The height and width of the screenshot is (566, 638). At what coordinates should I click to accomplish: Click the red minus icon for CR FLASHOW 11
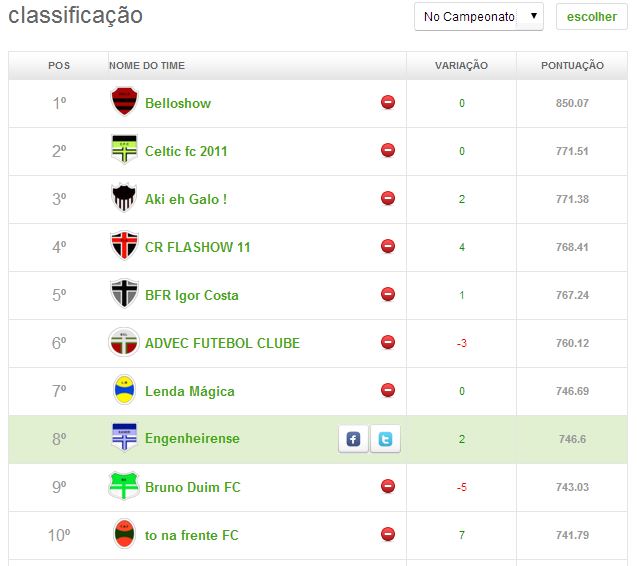click(388, 247)
